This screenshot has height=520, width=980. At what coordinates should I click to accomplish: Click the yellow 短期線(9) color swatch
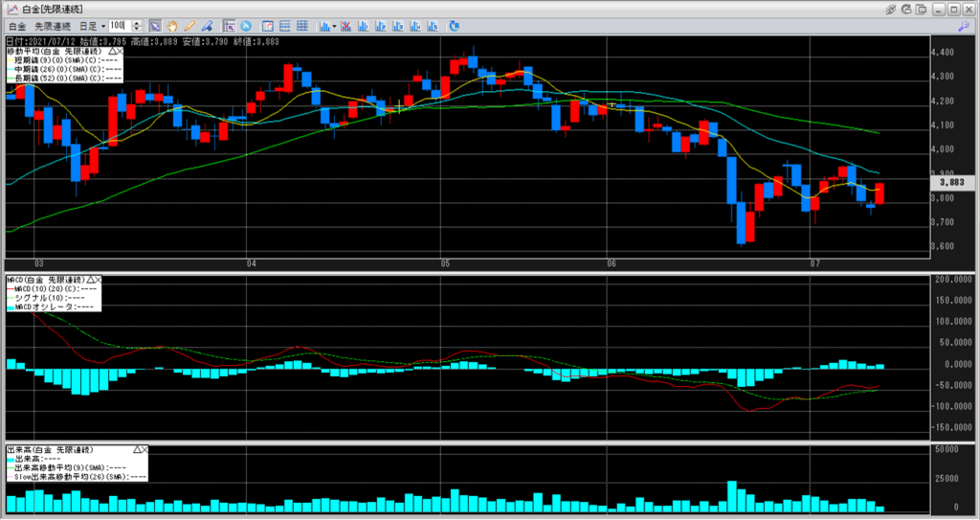point(11,60)
